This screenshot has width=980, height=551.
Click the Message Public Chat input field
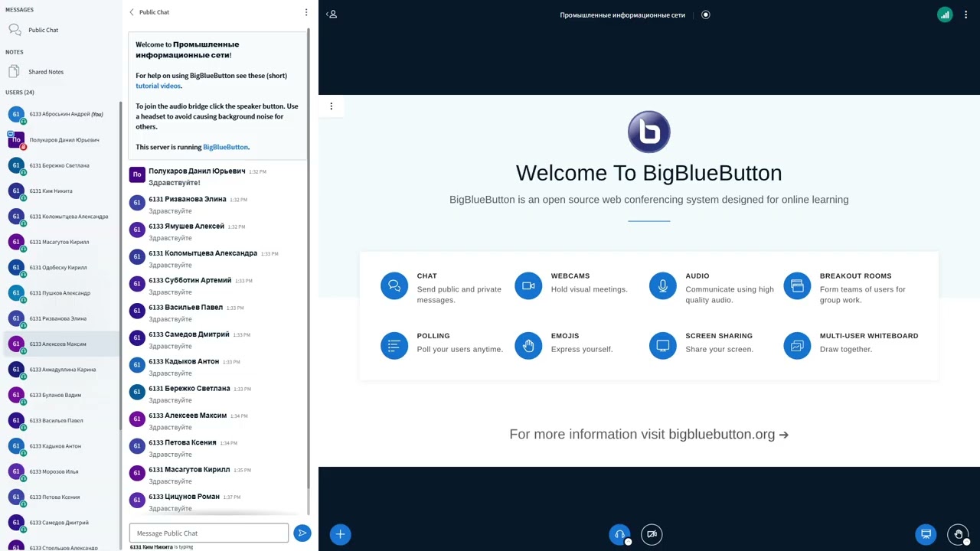click(x=209, y=533)
